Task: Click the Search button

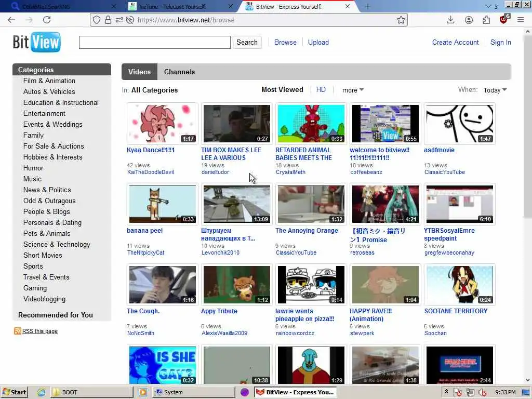Action: [x=247, y=42]
